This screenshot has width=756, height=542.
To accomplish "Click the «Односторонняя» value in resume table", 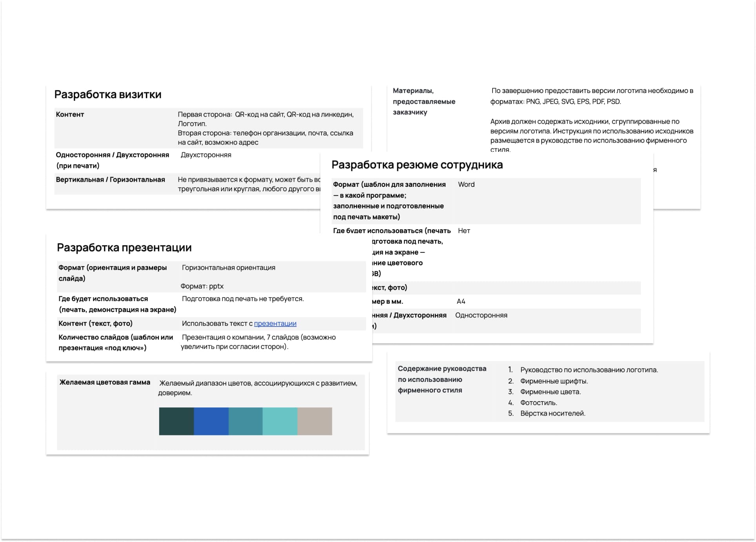I will coord(481,315).
